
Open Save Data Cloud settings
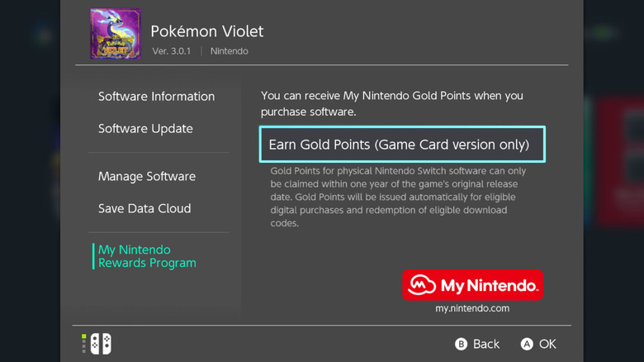pos(144,208)
